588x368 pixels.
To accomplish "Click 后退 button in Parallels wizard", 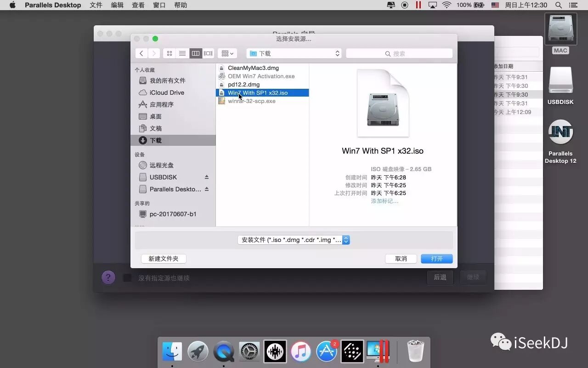I will 440,277.
